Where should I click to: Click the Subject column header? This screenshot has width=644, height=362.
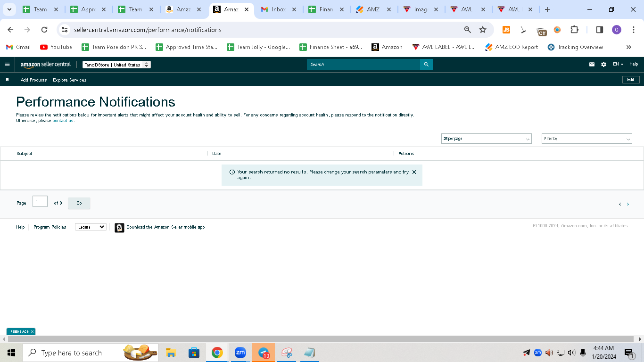tap(25, 154)
